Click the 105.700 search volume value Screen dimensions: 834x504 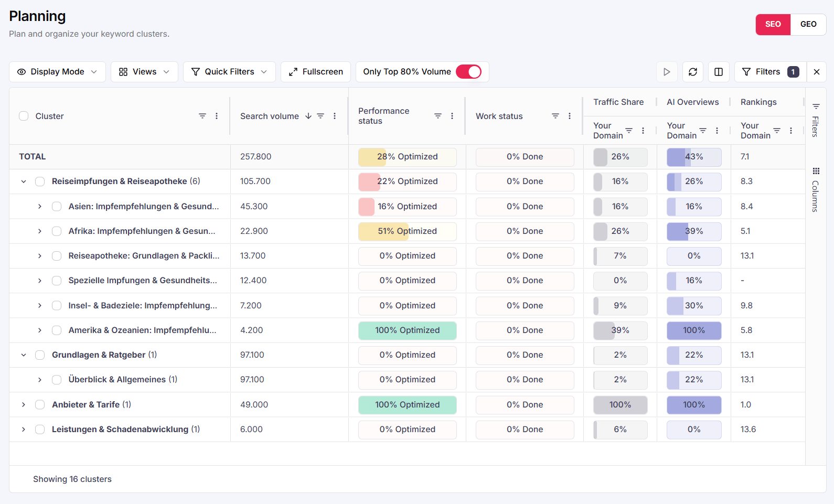coord(255,181)
